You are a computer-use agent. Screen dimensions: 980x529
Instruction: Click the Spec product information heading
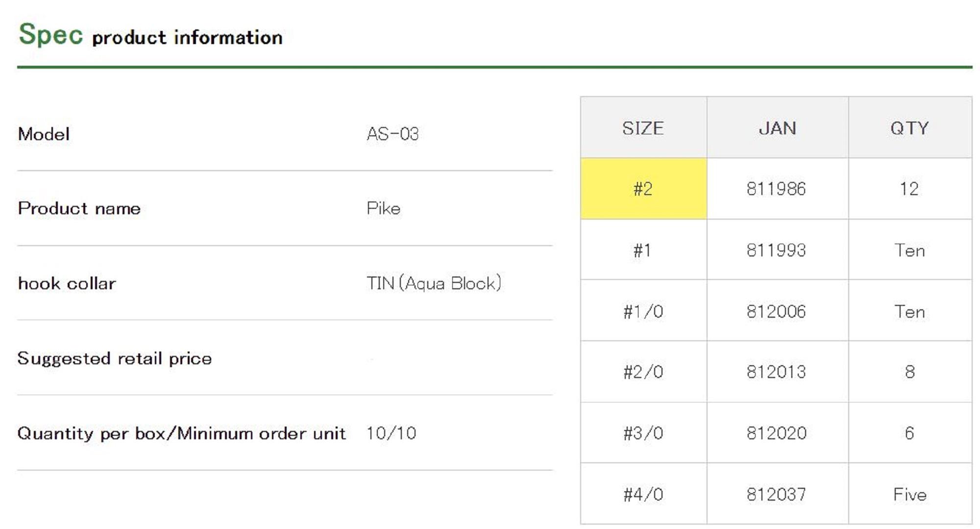(150, 35)
